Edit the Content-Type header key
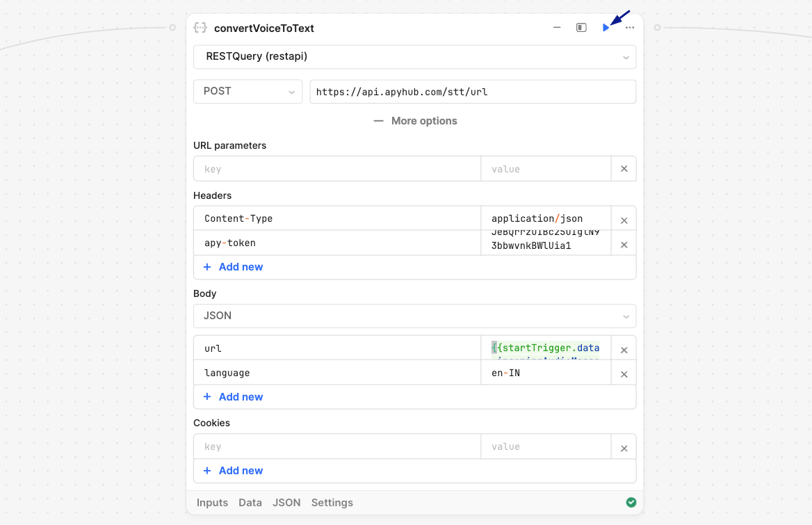812x525 pixels. pyautogui.click(x=337, y=218)
